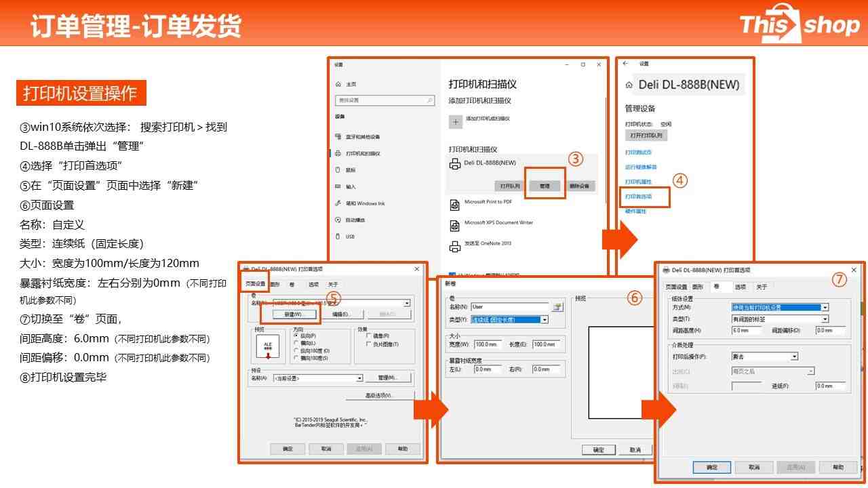This screenshot has height=488, width=868.
Task: Click 删除设备 button under Deli printer
Action: coord(579,186)
